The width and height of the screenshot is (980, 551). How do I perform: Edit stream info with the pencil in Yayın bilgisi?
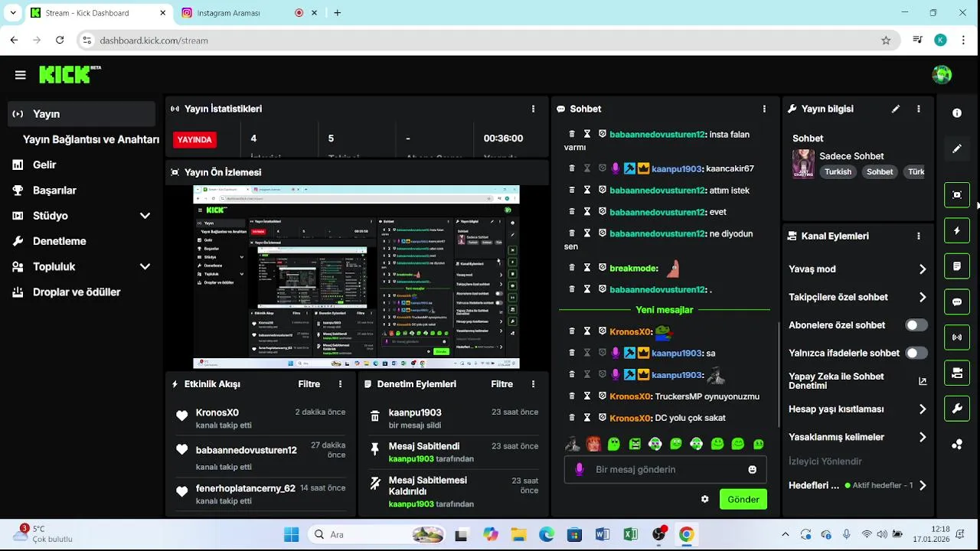(x=895, y=109)
